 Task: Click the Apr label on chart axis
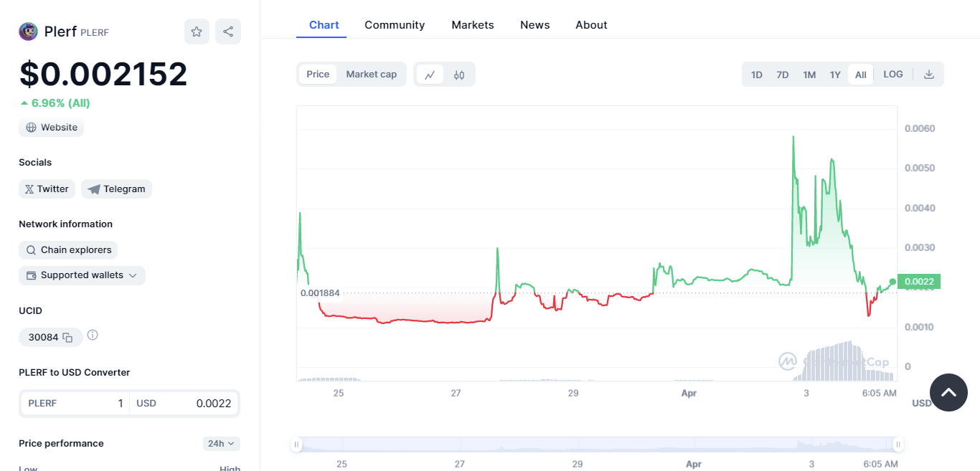pyautogui.click(x=689, y=394)
